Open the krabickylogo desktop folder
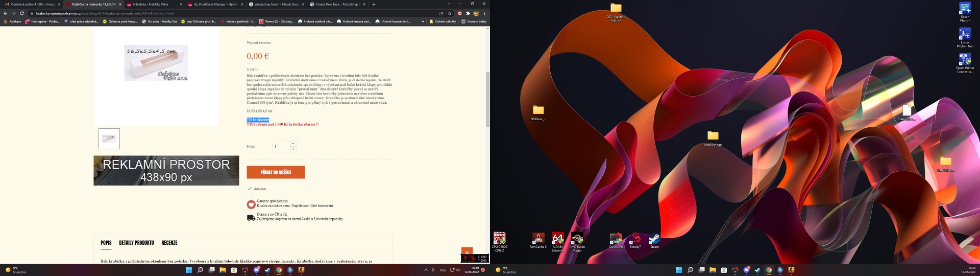 click(713, 136)
